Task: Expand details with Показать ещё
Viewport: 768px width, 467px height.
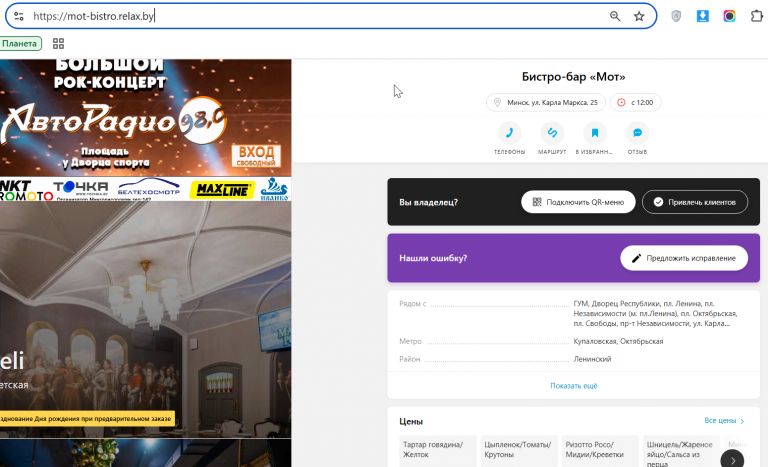Action: (x=574, y=386)
